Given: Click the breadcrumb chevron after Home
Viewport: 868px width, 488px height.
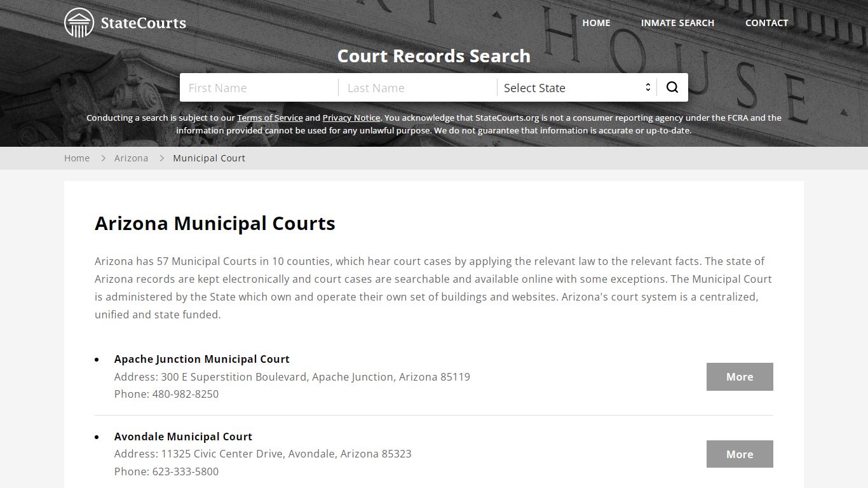Looking at the screenshot, I should pos(102,158).
